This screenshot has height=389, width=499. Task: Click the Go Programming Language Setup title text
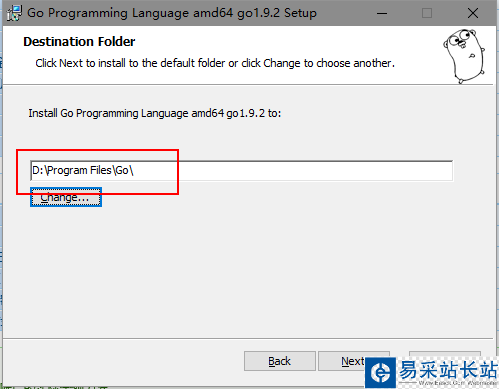172,13
